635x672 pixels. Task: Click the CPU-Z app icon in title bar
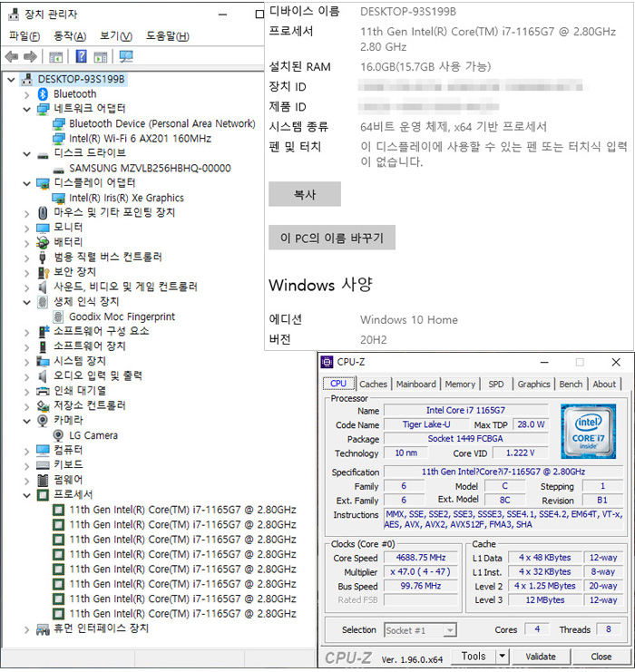point(327,362)
